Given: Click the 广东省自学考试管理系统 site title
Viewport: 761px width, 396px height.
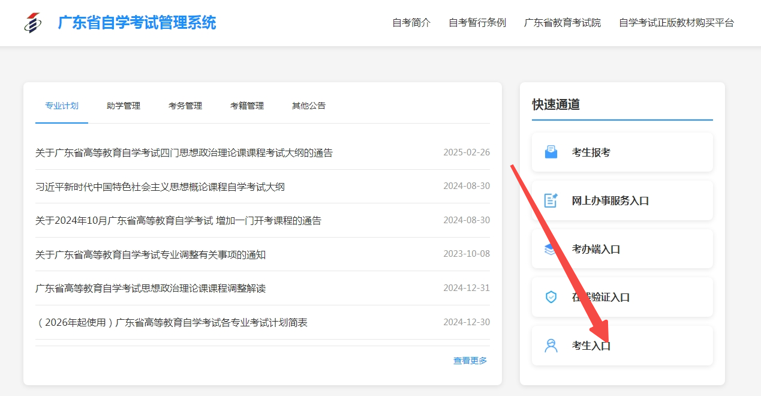Looking at the screenshot, I should tap(137, 23).
